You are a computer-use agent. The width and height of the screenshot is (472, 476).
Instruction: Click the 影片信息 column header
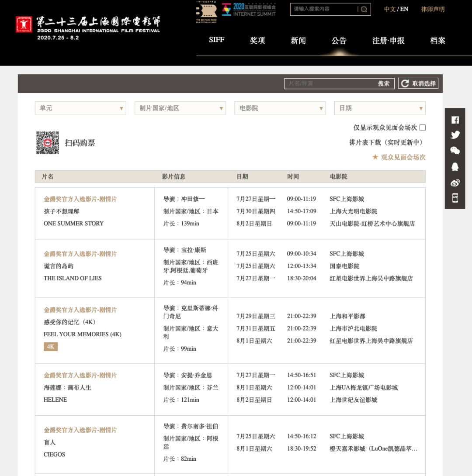coord(174,177)
